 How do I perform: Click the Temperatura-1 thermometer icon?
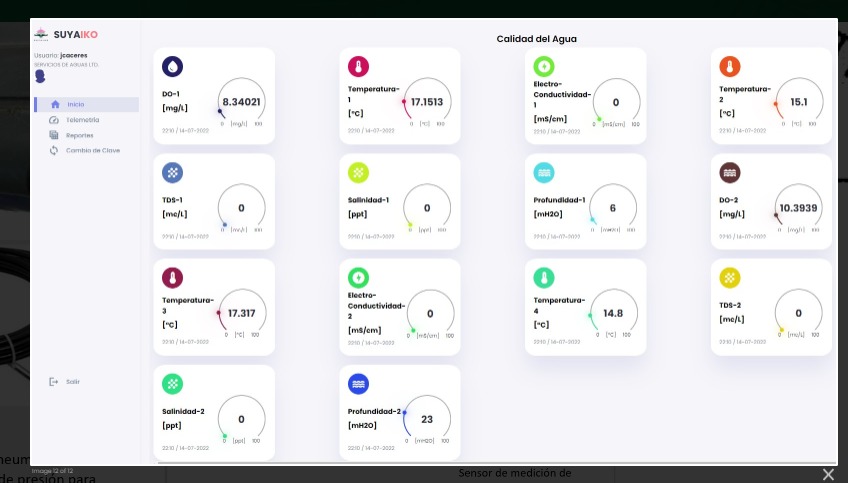coord(358,67)
